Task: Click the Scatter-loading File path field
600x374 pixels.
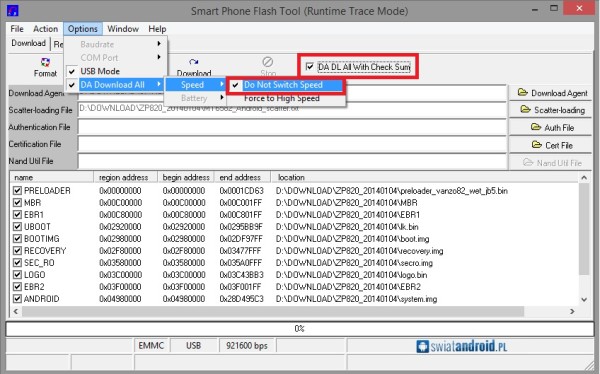Action: pos(292,110)
